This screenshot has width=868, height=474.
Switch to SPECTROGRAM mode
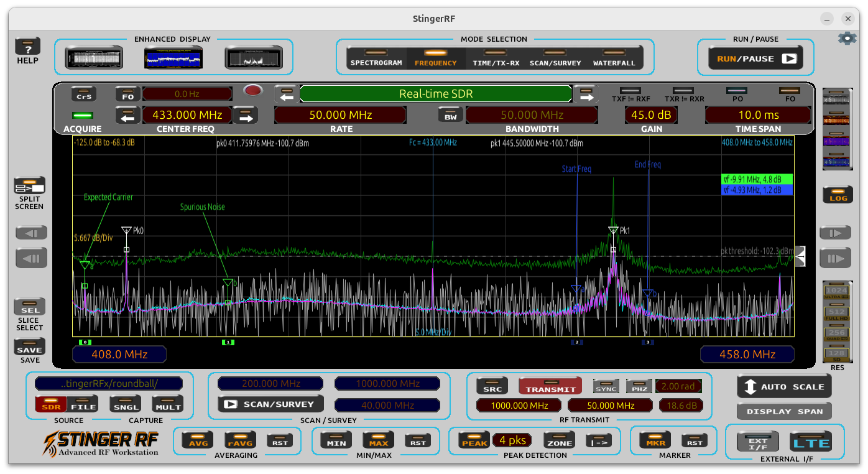pyautogui.click(x=376, y=58)
